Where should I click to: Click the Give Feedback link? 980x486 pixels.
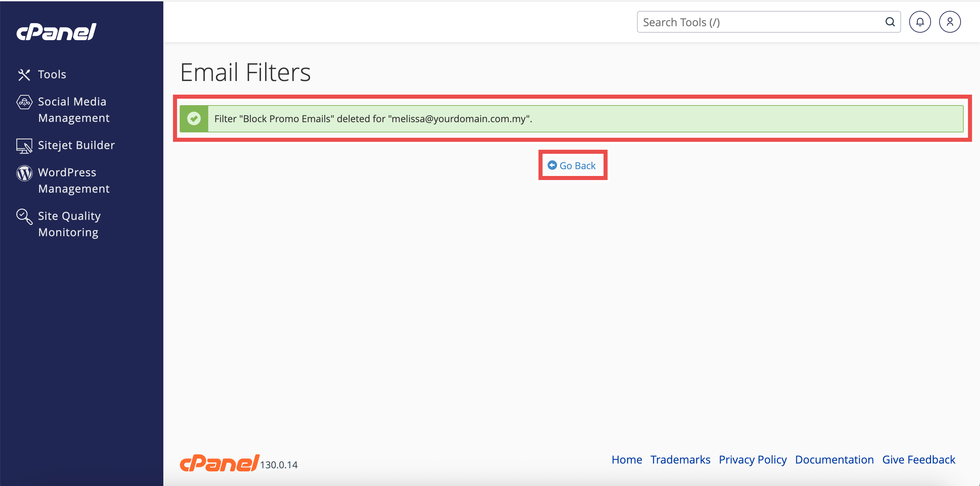tap(918, 460)
